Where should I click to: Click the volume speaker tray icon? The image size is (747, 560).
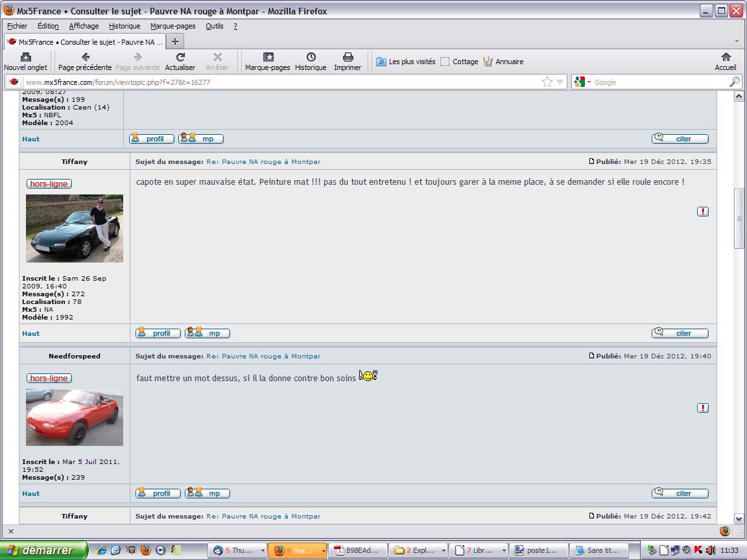tap(710, 550)
